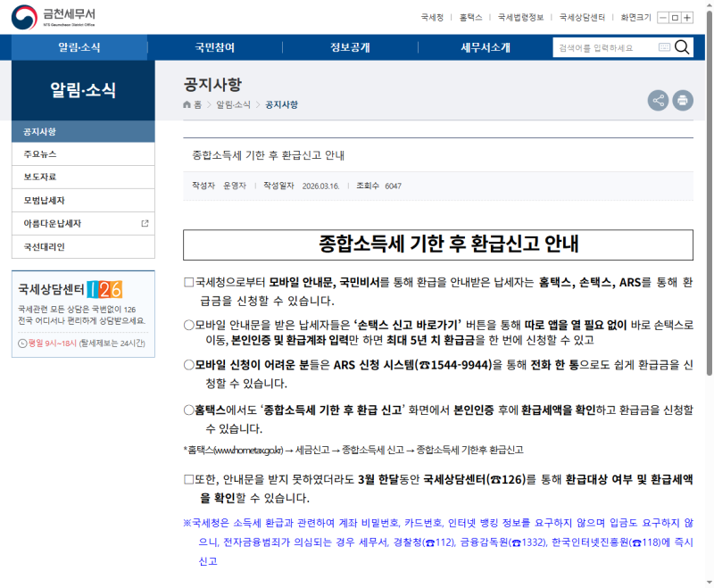Click the search input field
714x588 pixels.
point(606,48)
